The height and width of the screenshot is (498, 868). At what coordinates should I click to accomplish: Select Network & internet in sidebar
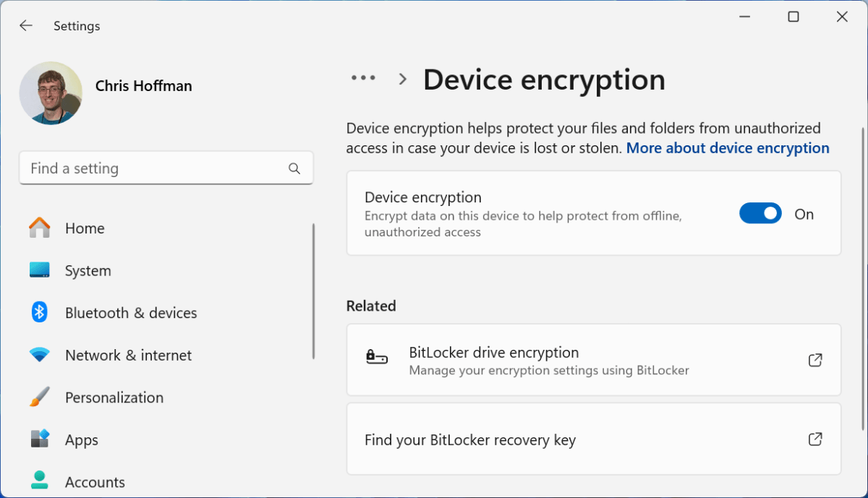click(128, 355)
